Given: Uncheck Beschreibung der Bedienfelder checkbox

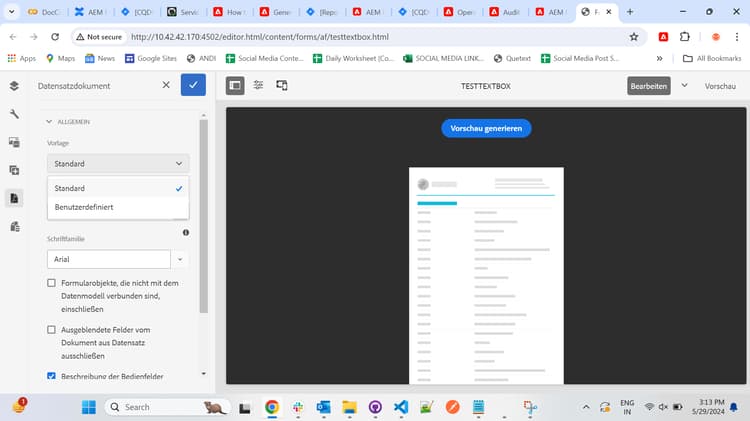Looking at the screenshot, I should (x=52, y=376).
